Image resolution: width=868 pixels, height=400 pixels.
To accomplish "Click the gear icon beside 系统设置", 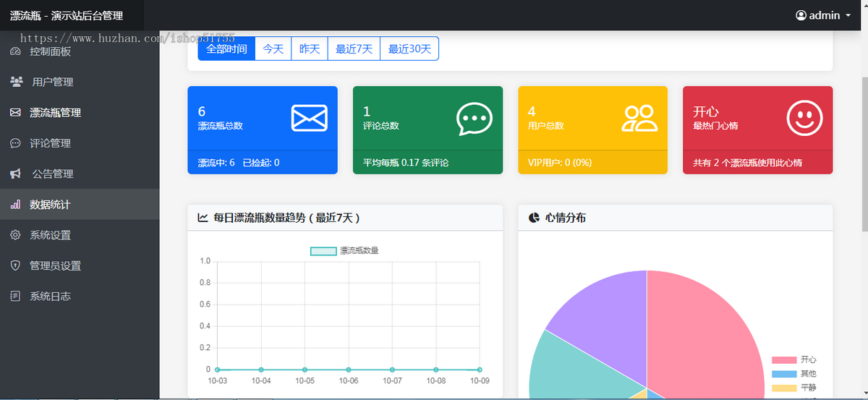I will click(15, 235).
